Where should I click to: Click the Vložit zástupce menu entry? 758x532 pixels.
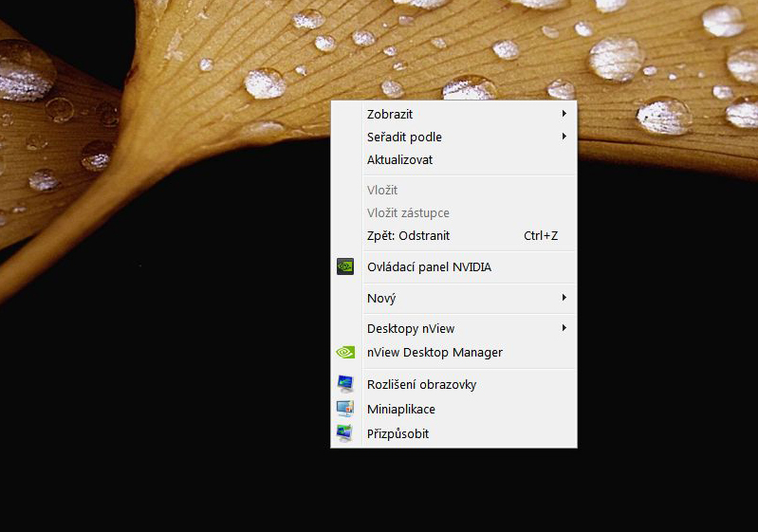408,212
